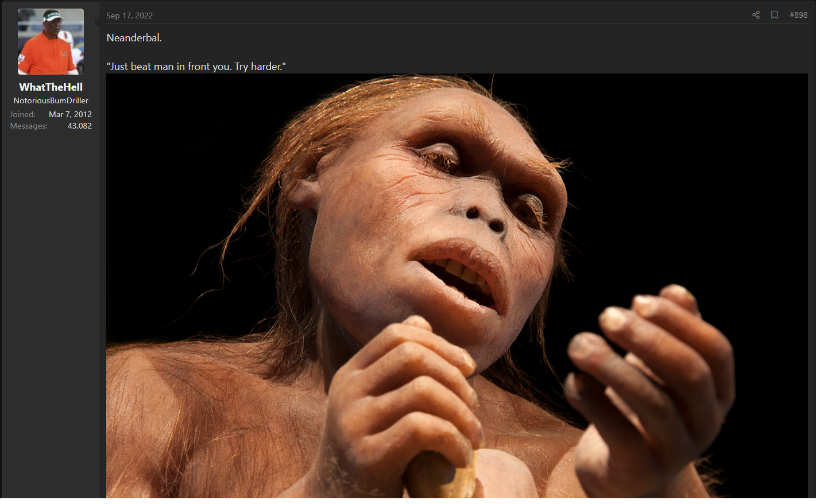Click the raised open hand in the image
The width and height of the screenshot is (816, 504).
(649, 367)
